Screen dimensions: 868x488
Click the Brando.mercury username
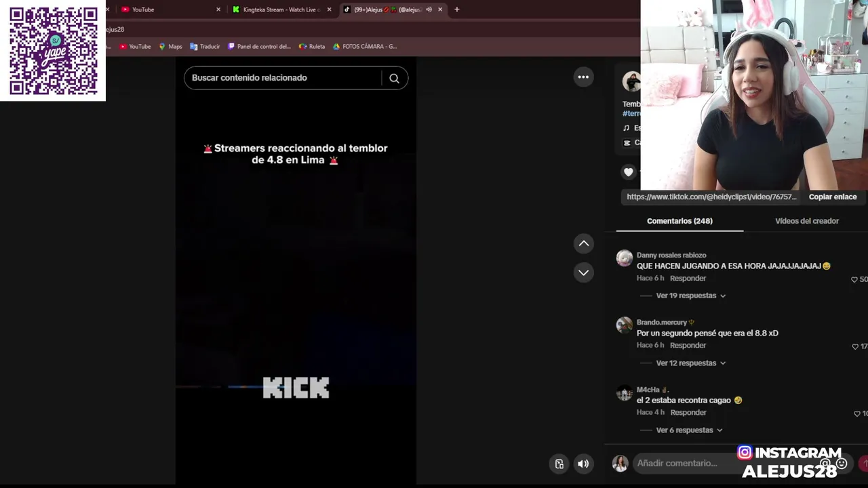tap(662, 323)
